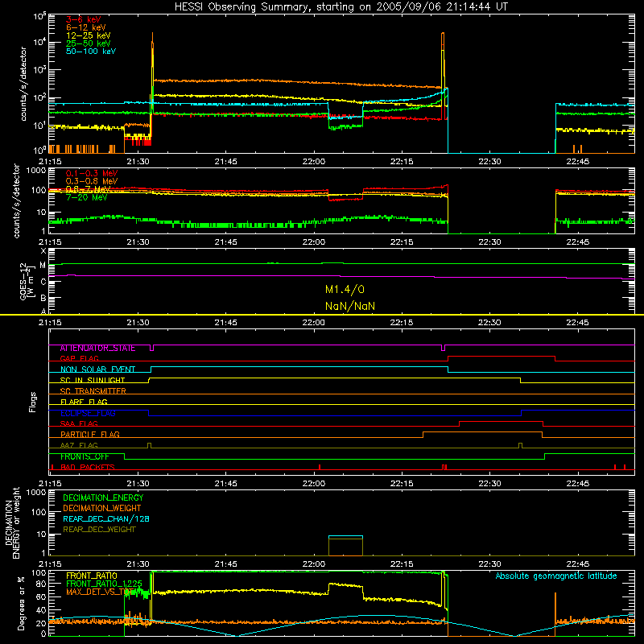Click the DECIMATION_ENERGY legend label

point(103,497)
